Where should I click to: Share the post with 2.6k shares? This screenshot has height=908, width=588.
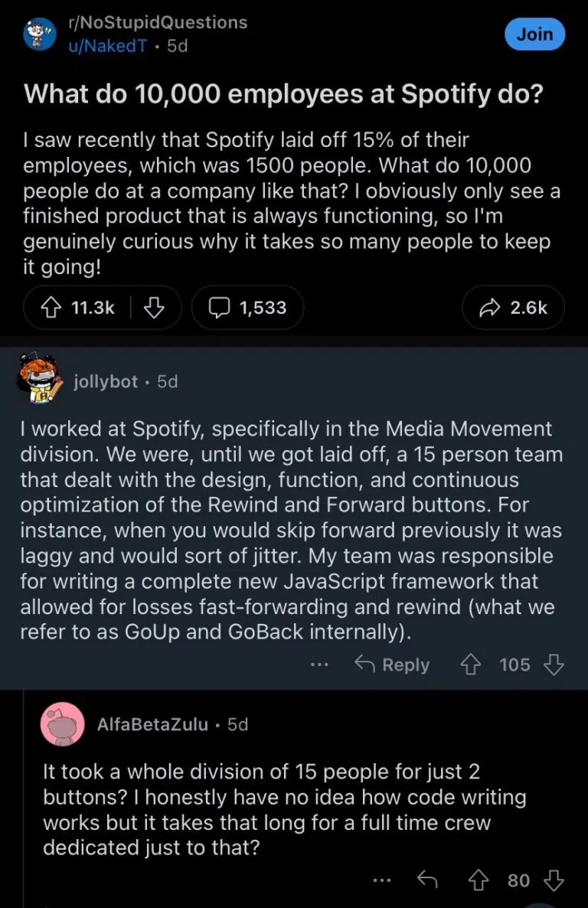[x=514, y=308]
